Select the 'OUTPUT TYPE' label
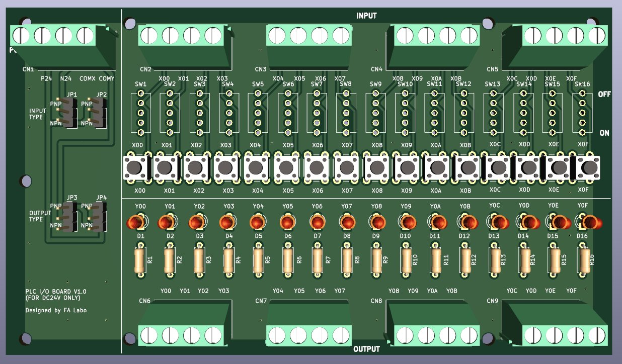The width and height of the screenshot is (622, 364). 40,216
